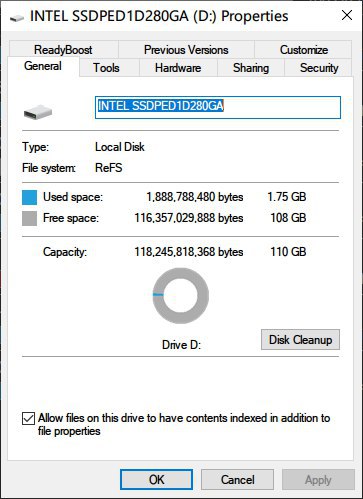Switch to the Previous Versions tab
This screenshot has width=363, height=499.
[186, 50]
